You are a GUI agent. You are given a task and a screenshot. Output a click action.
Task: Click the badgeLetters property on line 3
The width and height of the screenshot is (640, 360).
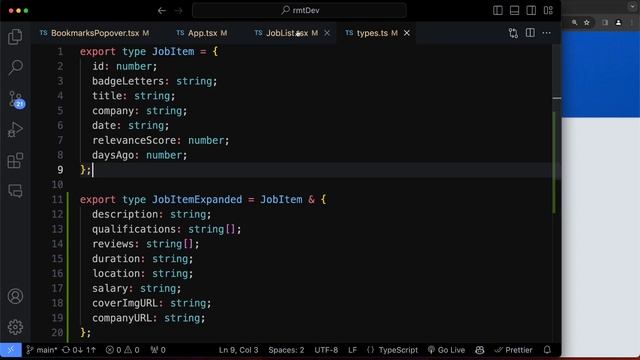pos(128,81)
